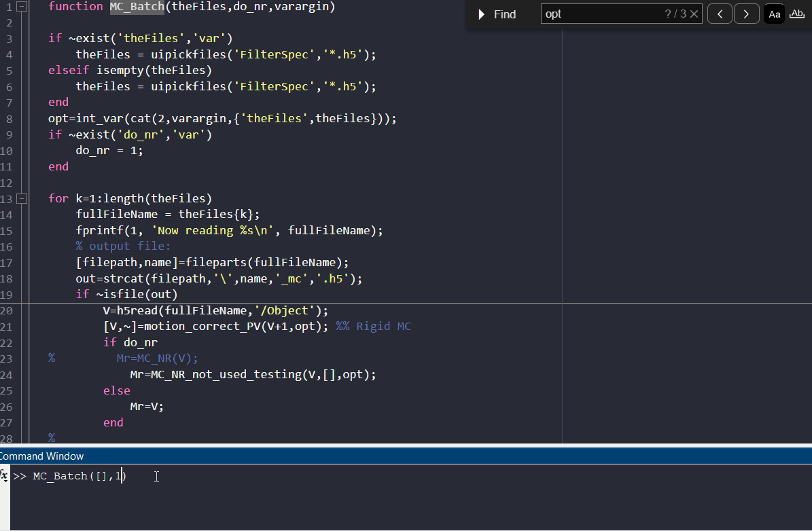Toggle Whole Word (Ab) search option

click(797, 14)
